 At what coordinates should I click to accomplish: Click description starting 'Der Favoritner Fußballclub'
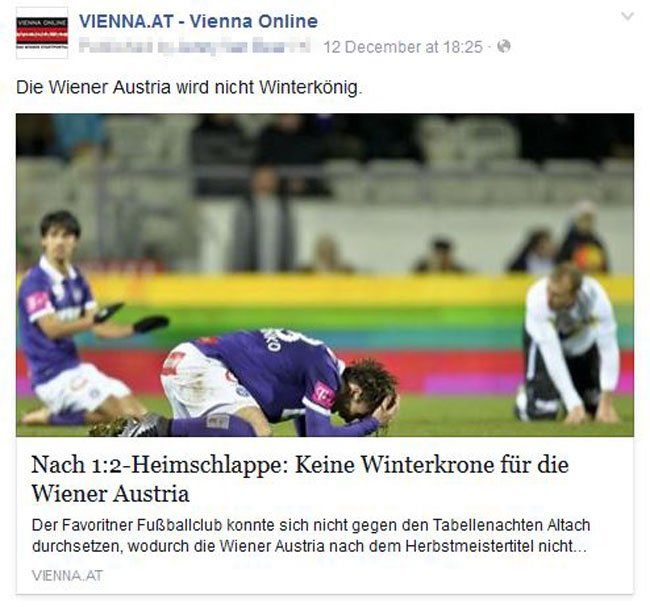tap(311, 525)
